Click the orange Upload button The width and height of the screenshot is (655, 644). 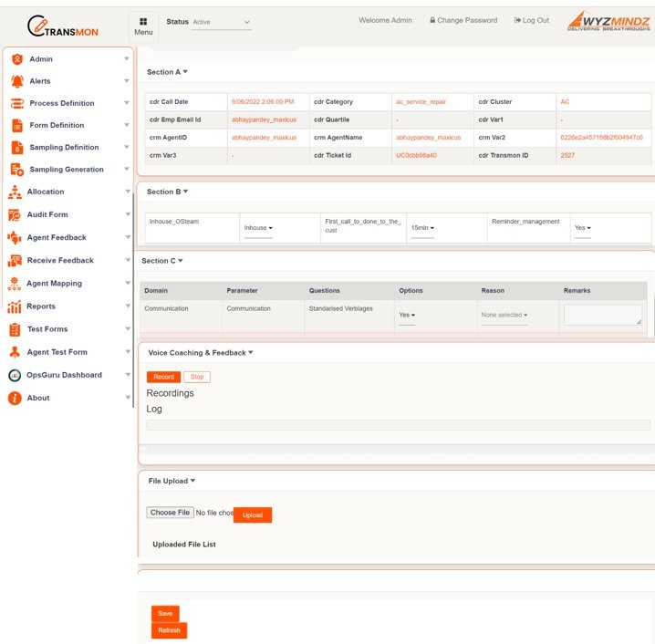253,515
